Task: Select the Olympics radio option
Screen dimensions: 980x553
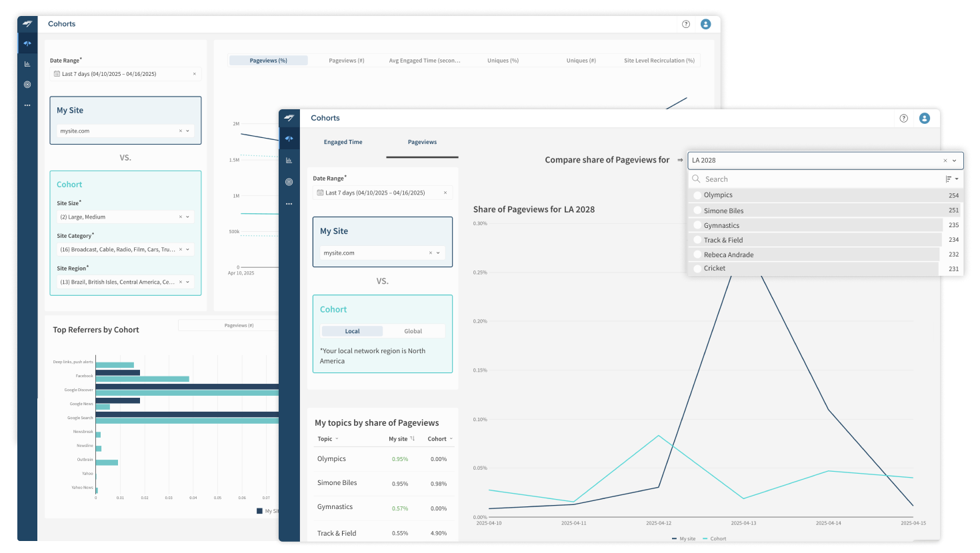Action: (x=697, y=195)
